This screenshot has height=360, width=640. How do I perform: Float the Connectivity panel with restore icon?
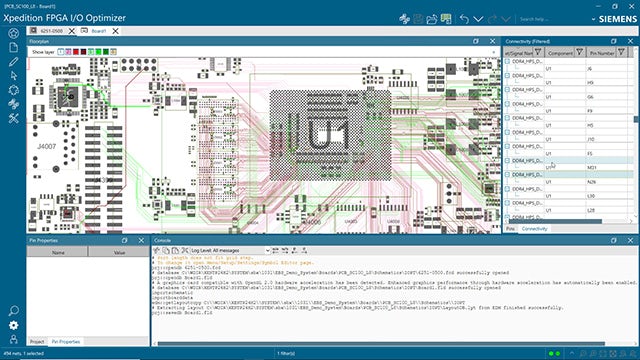point(613,41)
